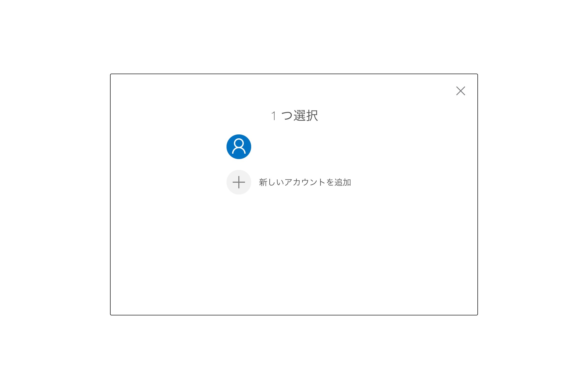
Task: Click the 1 つ選択 heading text
Action: pos(294,116)
